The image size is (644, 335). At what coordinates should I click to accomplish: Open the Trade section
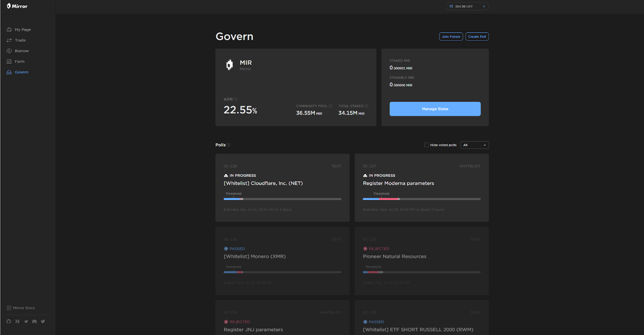tap(20, 40)
